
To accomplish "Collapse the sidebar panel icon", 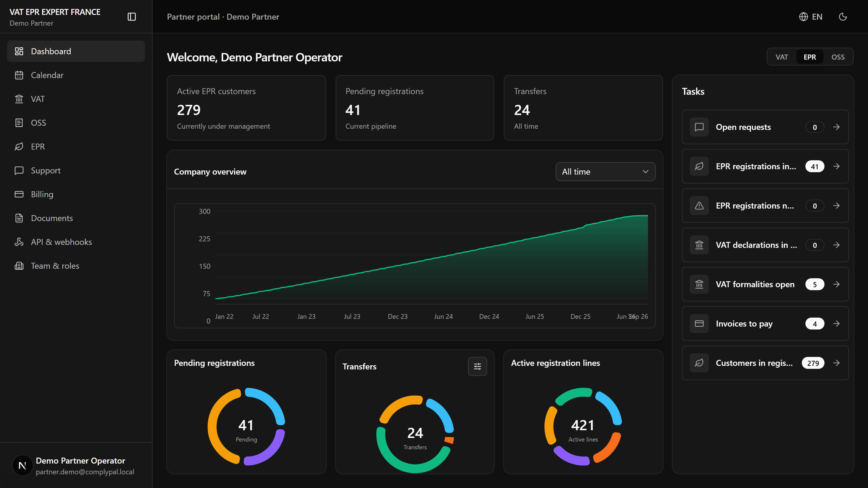I will click(132, 16).
